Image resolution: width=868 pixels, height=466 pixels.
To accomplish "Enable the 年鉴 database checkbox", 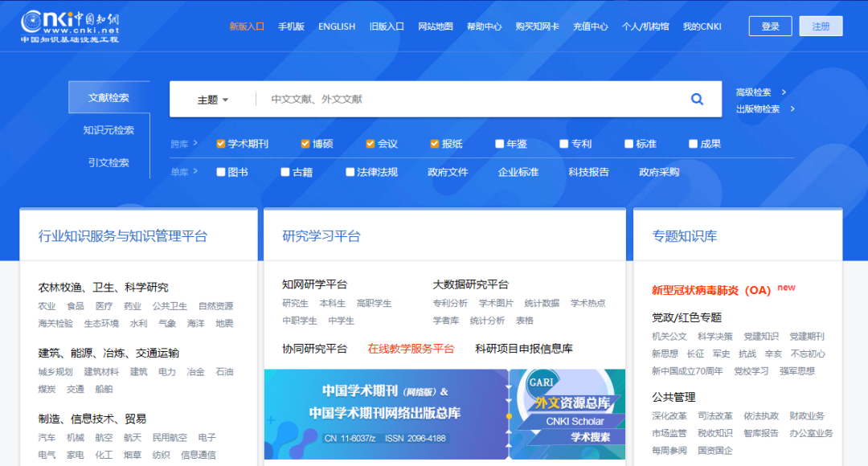I will point(500,144).
